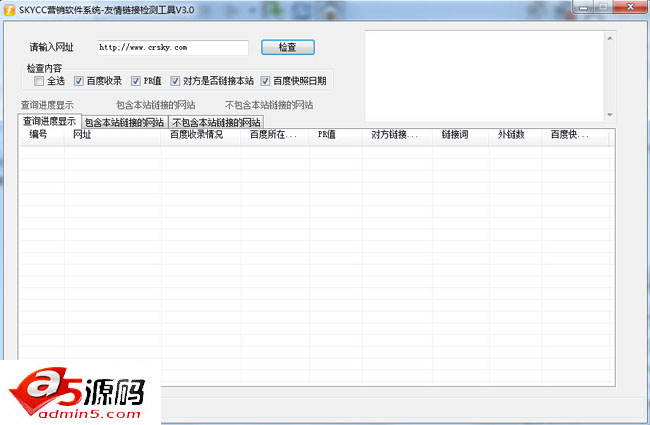
Task: Minimize the SKYCC window
Action: coord(584,7)
